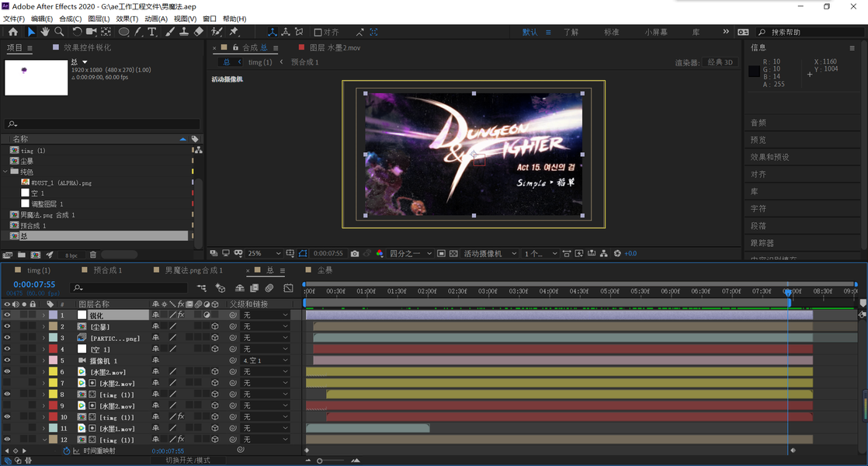
Task: Open the 合成(C) menu
Action: click(x=71, y=19)
